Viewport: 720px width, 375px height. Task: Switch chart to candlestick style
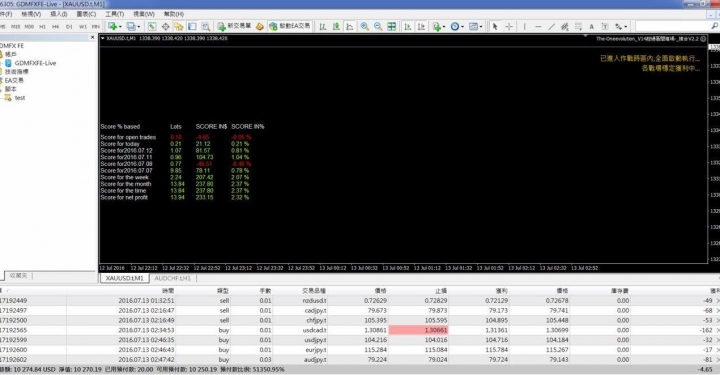tap(336, 27)
